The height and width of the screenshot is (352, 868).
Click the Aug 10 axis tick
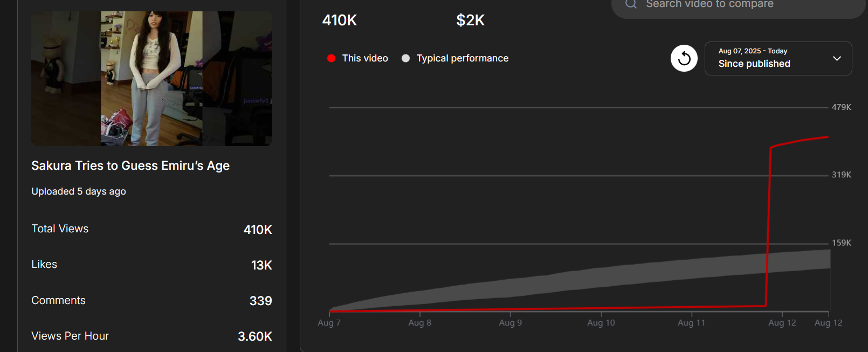(601, 323)
